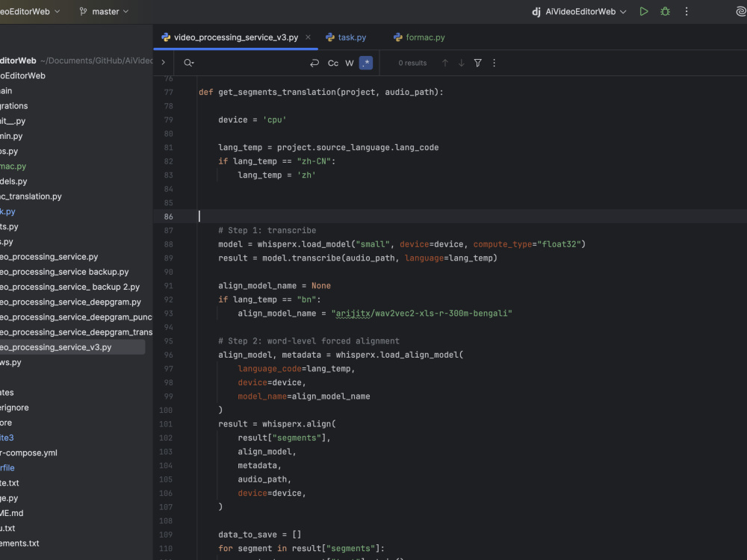Click '0 results' search count label
This screenshot has width=747, height=560.
[x=412, y=63]
